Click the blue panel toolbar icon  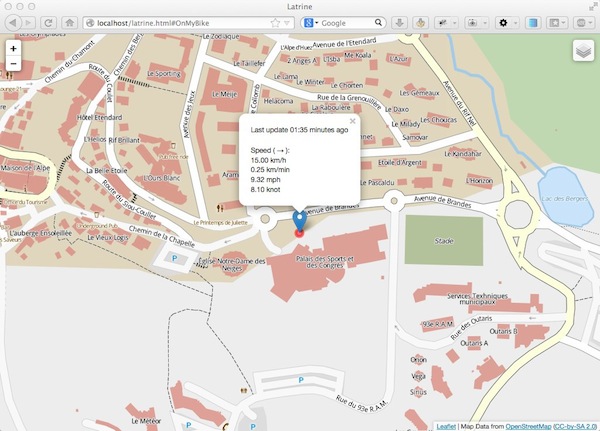pos(533,23)
